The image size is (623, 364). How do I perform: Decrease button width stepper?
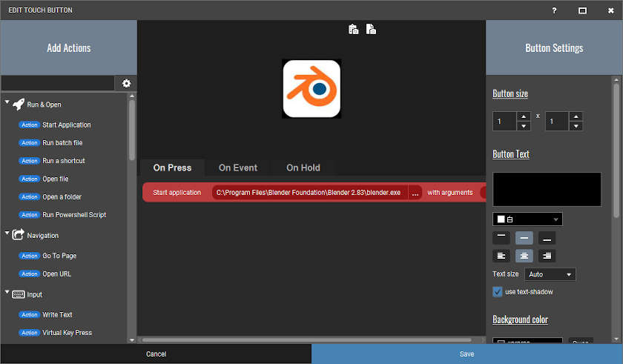[524, 126]
